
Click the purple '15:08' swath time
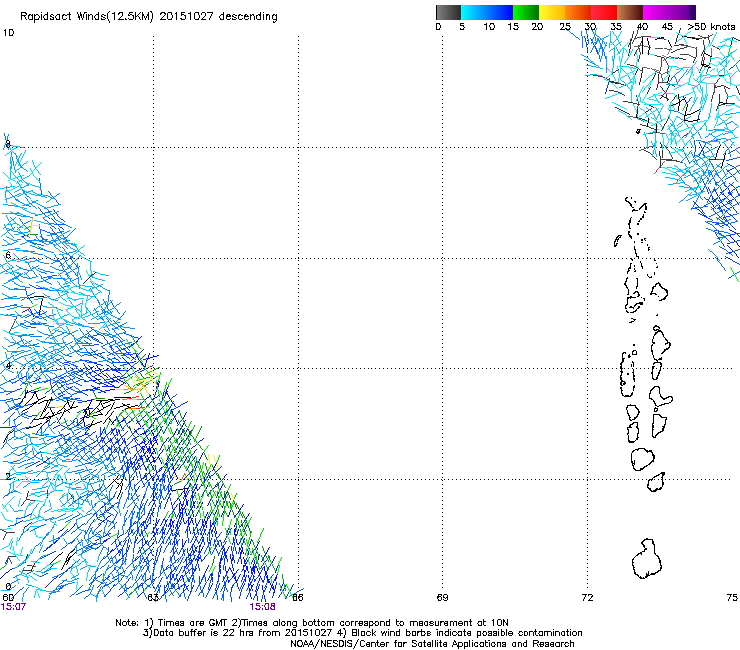pos(262,607)
